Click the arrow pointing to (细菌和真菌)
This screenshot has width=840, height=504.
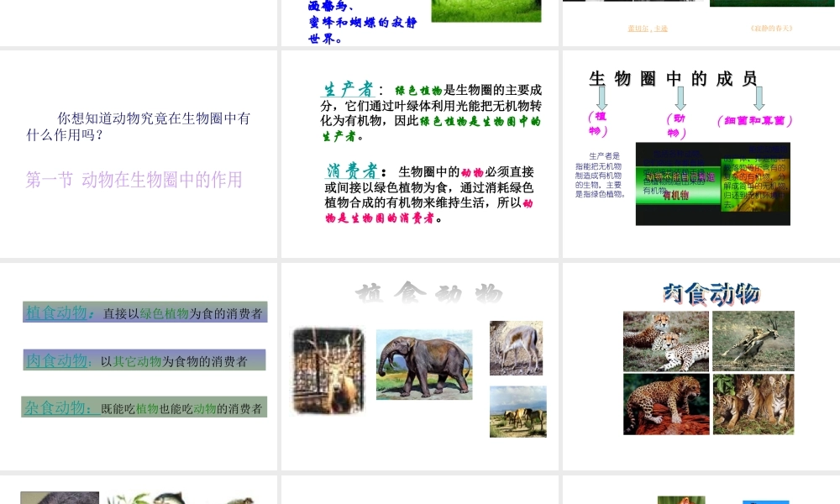759,98
